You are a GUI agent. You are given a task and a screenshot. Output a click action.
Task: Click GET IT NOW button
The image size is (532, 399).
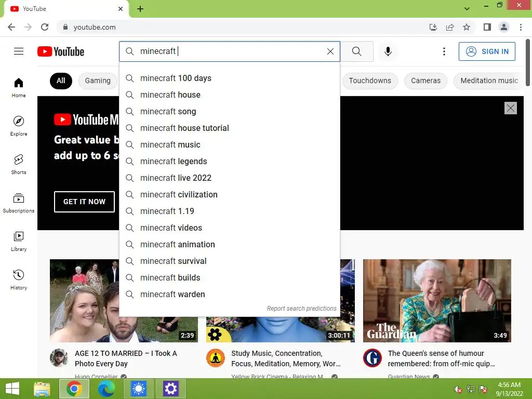[x=84, y=202]
